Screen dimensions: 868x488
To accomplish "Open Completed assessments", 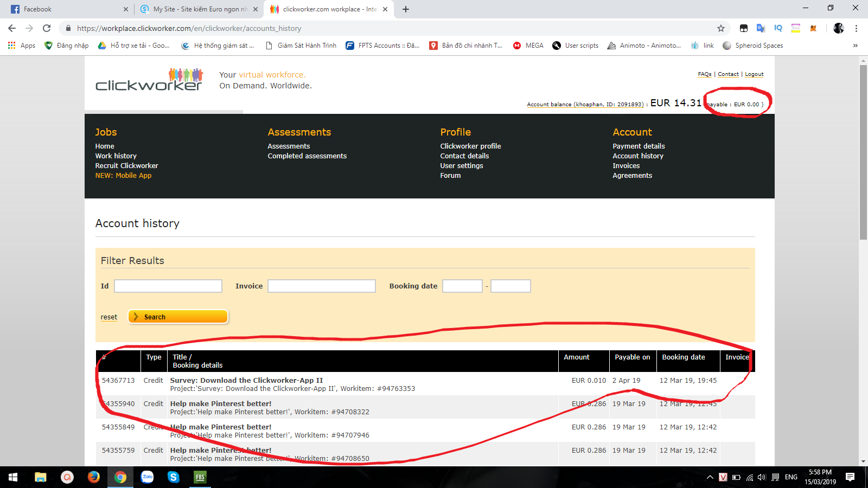I will point(307,156).
